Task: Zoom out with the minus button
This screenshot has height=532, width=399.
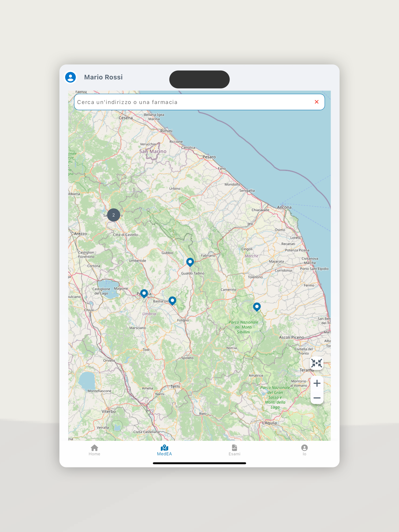Action: click(x=317, y=398)
